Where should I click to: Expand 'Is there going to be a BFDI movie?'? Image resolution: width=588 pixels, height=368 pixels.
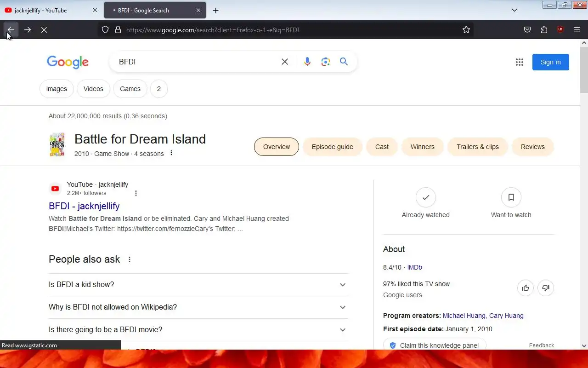[x=198, y=330]
